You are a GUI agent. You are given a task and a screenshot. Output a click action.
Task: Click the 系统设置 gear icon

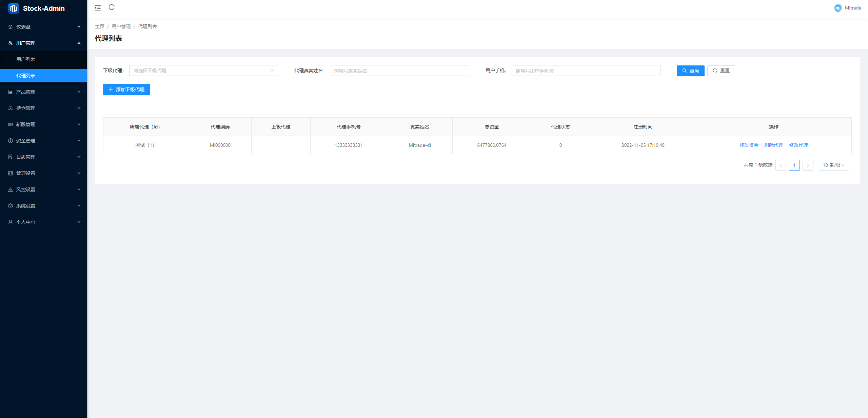(11, 206)
